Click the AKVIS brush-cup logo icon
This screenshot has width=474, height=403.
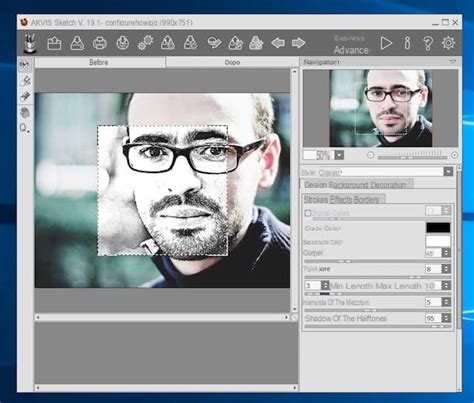point(29,43)
